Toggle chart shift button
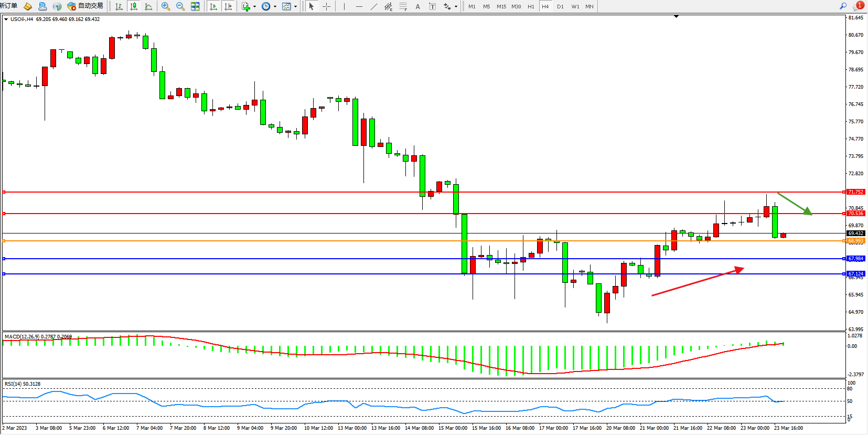 pyautogui.click(x=228, y=6)
